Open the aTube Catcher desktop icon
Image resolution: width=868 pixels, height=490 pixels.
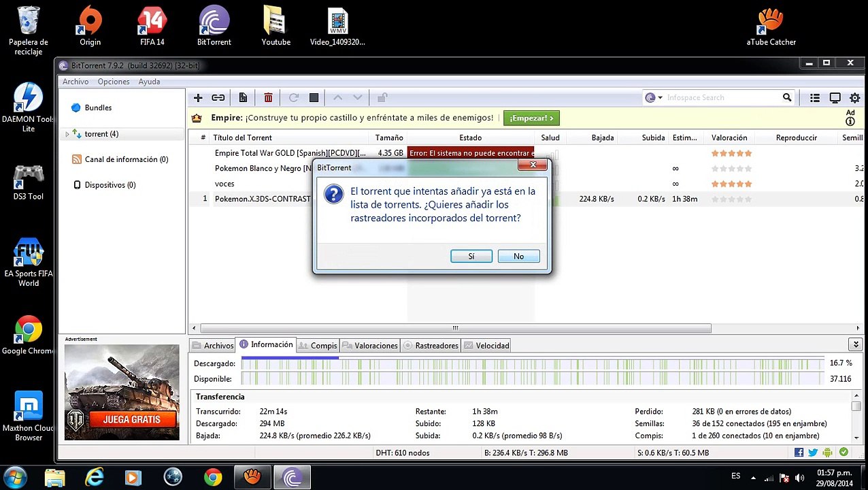[x=771, y=26]
